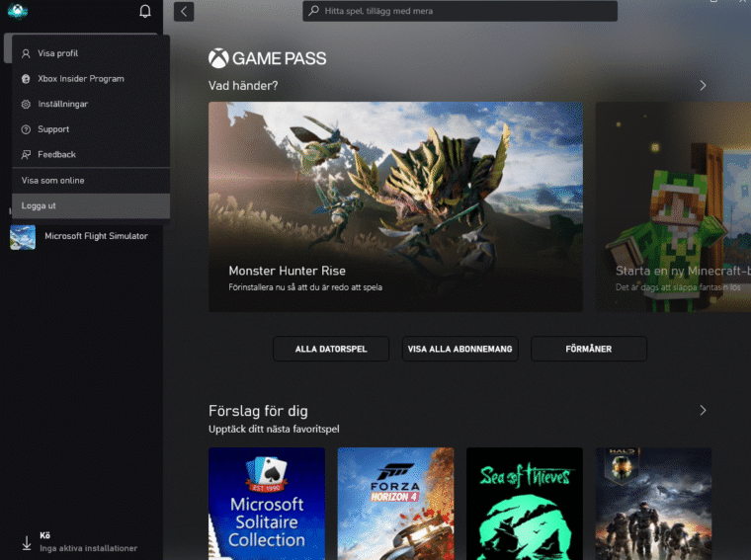Click Microsoft Flight Simulator sidebar label
Image resolution: width=751 pixels, height=560 pixels.
[96, 236]
